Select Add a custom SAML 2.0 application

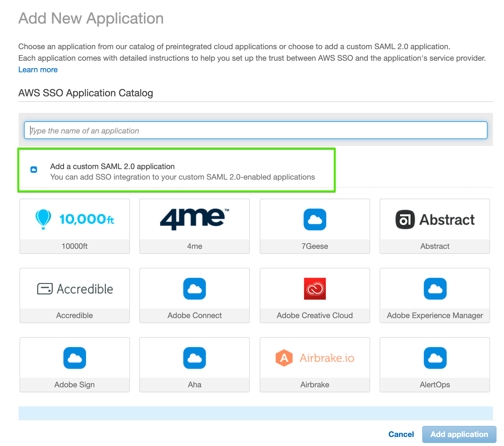tap(112, 166)
